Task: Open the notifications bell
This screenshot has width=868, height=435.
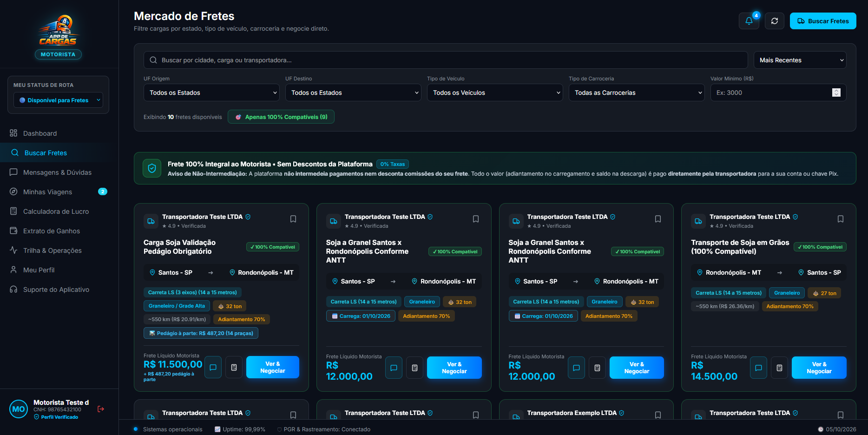Action: (x=749, y=21)
